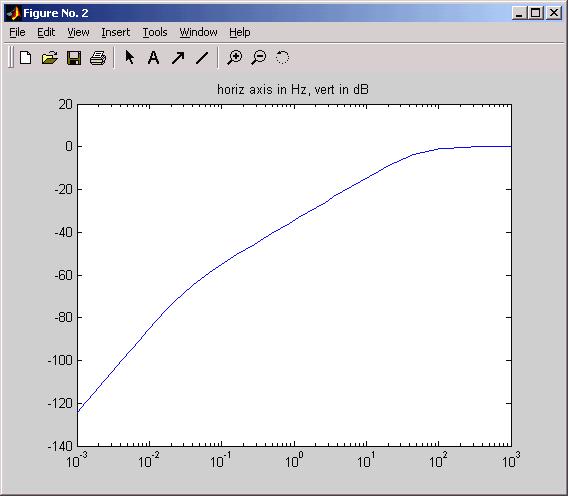This screenshot has width=568, height=496.
Task: Open the Help menu
Action: click(x=239, y=32)
